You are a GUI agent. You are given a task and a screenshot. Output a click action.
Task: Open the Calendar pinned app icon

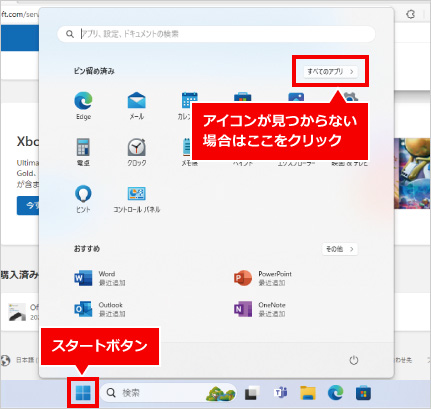click(189, 100)
